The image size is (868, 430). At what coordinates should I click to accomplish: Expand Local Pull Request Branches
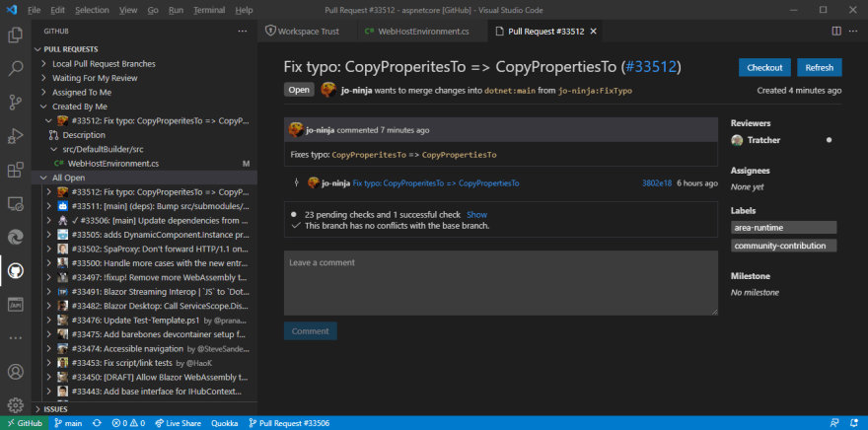pos(43,64)
